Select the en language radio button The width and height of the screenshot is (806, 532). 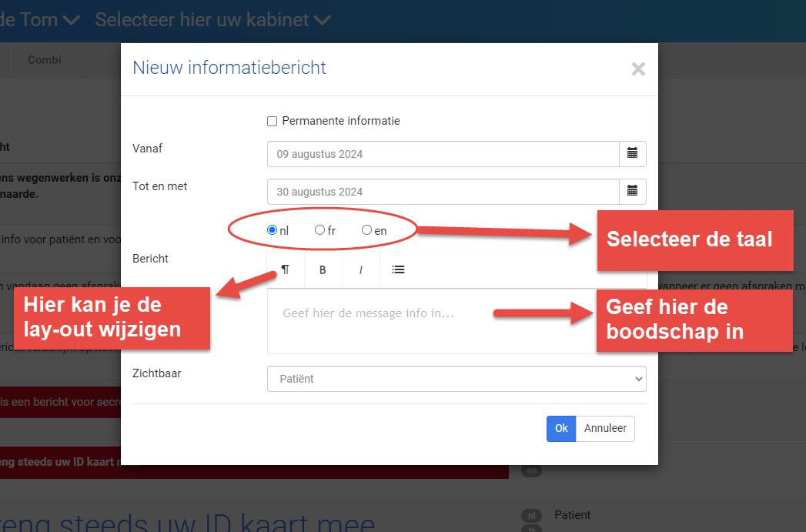coord(366,230)
